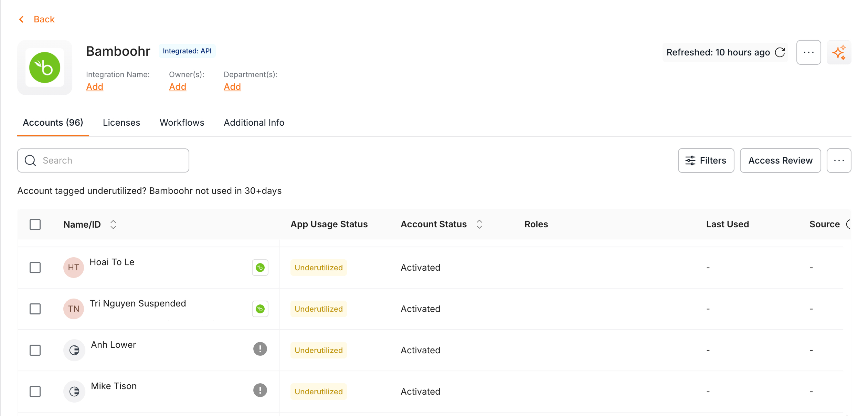The image size is (868, 416).
Task: Select the Tri Nguyen Suspended checkbox
Action: (x=35, y=309)
